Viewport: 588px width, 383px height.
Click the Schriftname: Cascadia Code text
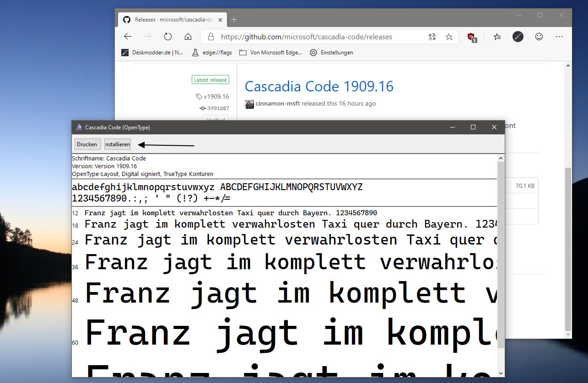click(109, 158)
